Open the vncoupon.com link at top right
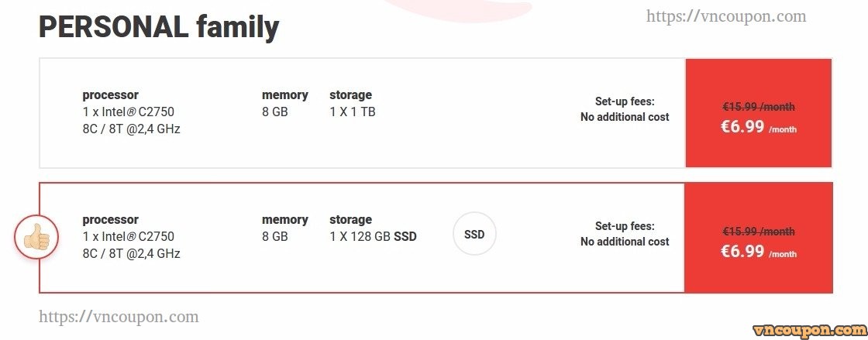 [x=726, y=16]
